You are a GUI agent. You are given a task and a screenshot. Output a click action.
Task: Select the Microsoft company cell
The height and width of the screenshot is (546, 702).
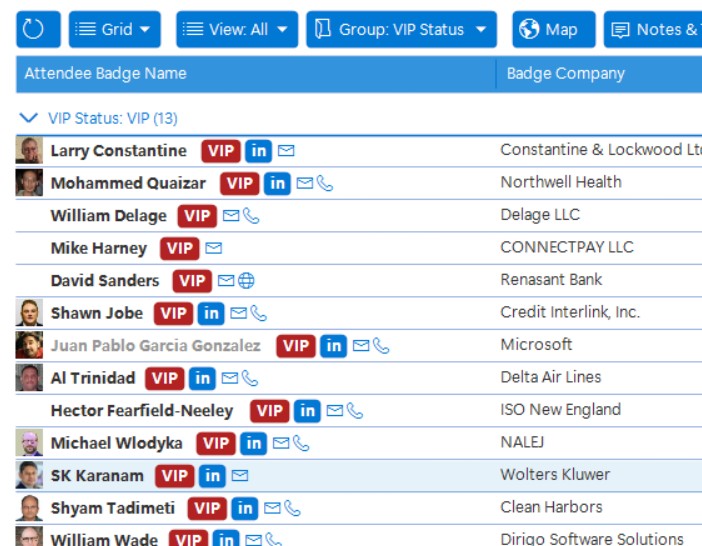coord(536,345)
